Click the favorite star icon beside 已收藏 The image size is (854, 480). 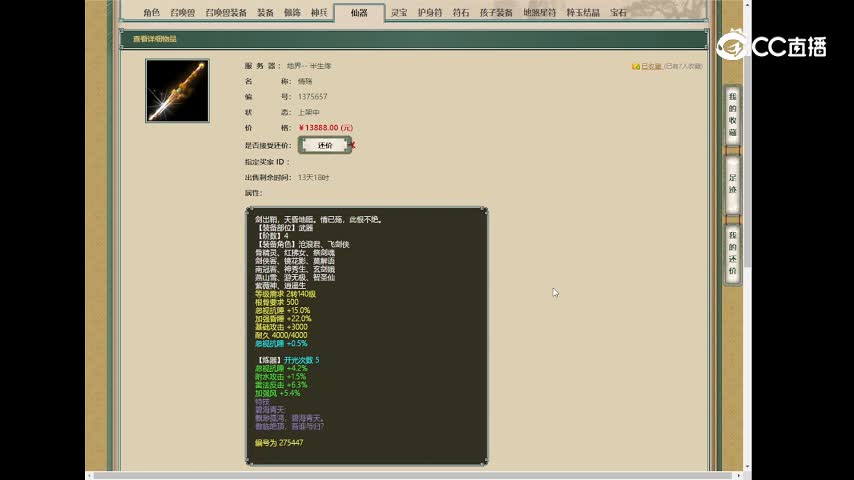[636, 66]
